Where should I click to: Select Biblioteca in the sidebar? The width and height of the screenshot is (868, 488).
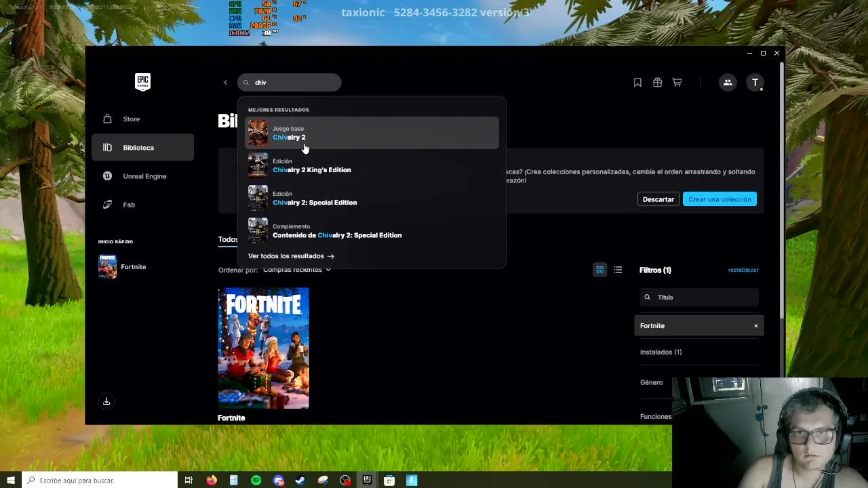142,148
